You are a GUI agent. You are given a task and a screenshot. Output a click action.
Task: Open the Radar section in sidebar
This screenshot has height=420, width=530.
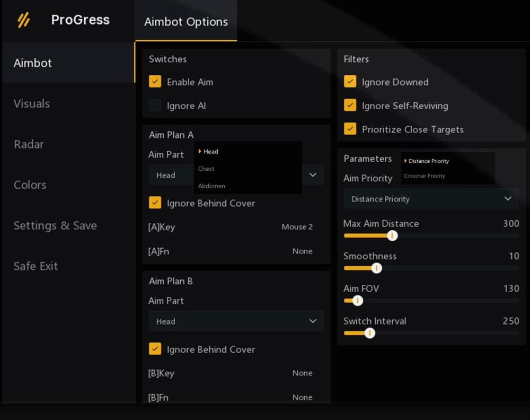[x=29, y=144]
